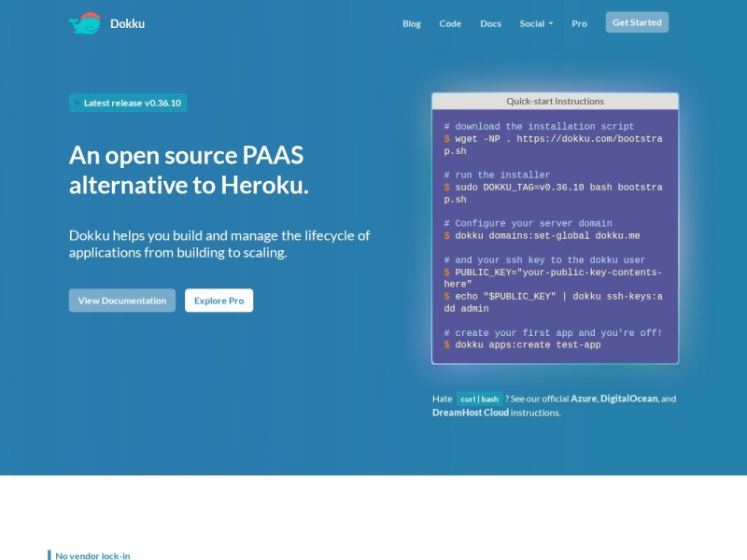Image resolution: width=747 pixels, height=560 pixels.
Task: Go to the Code nav link
Action: [x=450, y=23]
